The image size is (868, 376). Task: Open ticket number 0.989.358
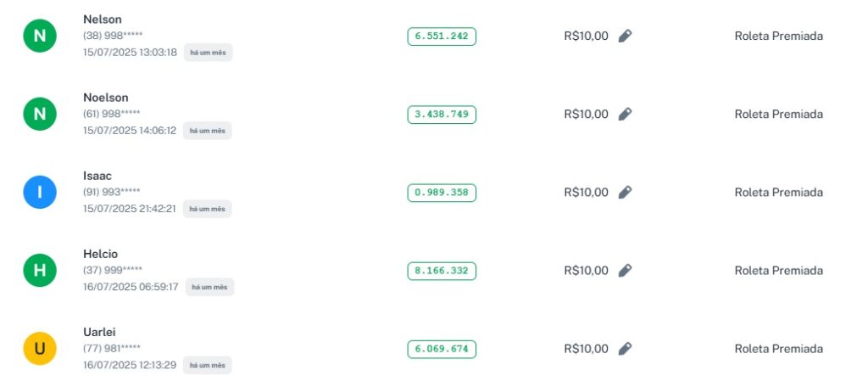(x=442, y=193)
